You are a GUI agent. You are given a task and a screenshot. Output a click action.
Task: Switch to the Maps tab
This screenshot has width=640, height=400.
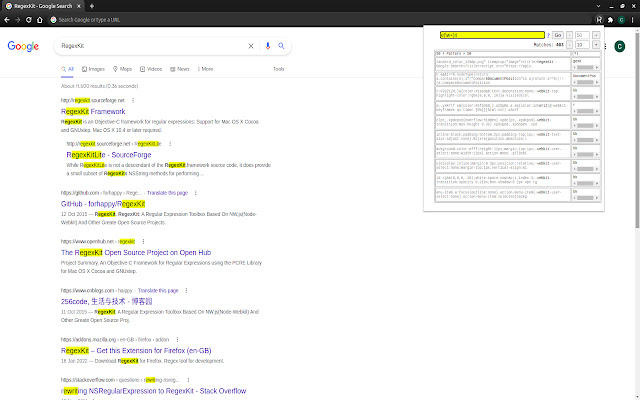[x=122, y=69]
